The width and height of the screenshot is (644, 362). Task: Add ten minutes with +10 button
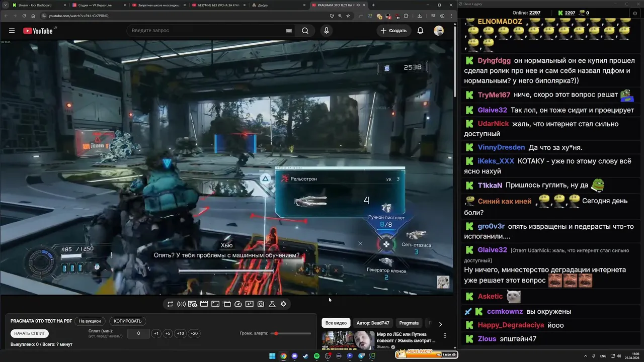(181, 333)
